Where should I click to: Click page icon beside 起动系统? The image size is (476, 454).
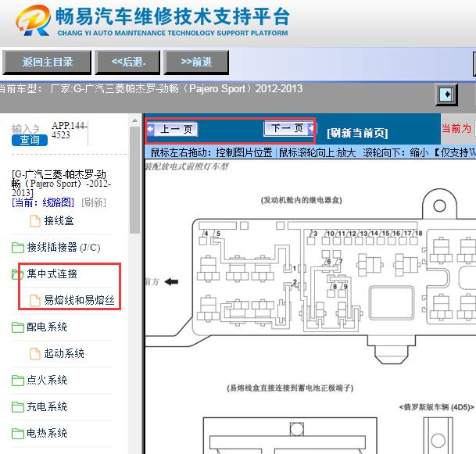(x=35, y=353)
